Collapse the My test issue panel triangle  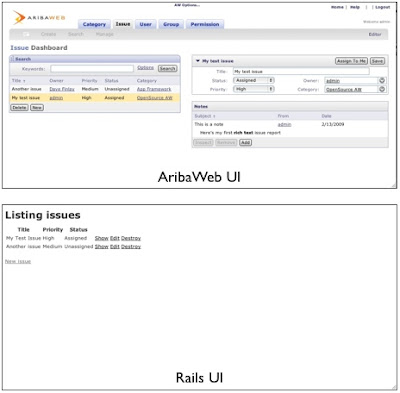point(198,61)
